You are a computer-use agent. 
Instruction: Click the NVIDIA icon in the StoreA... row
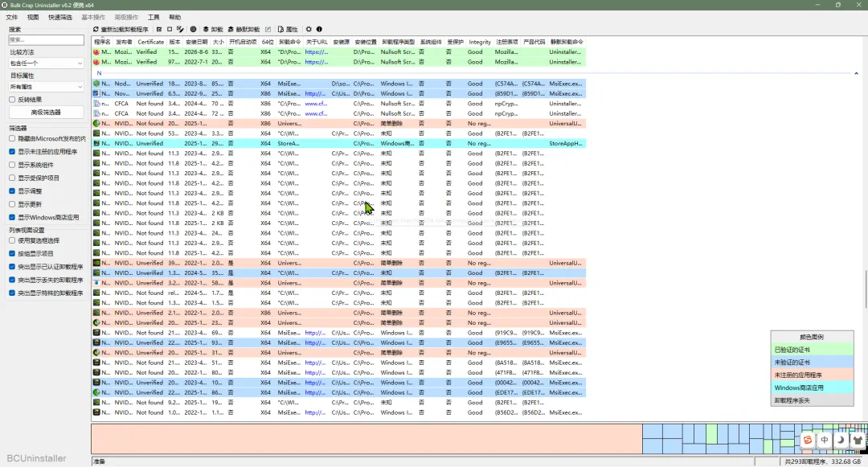click(96, 143)
